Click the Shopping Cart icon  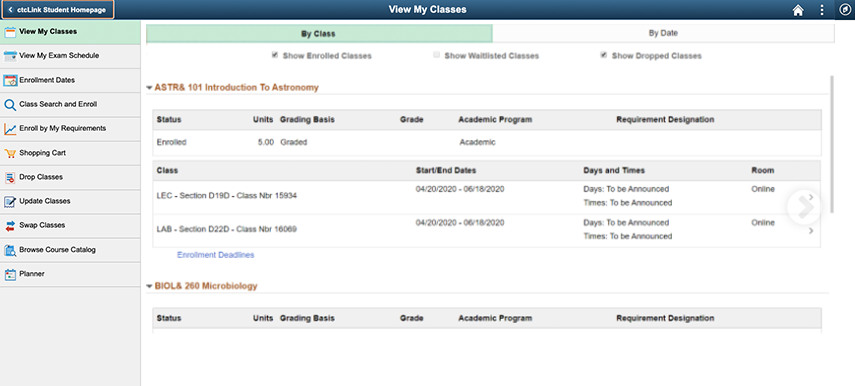[x=10, y=153]
